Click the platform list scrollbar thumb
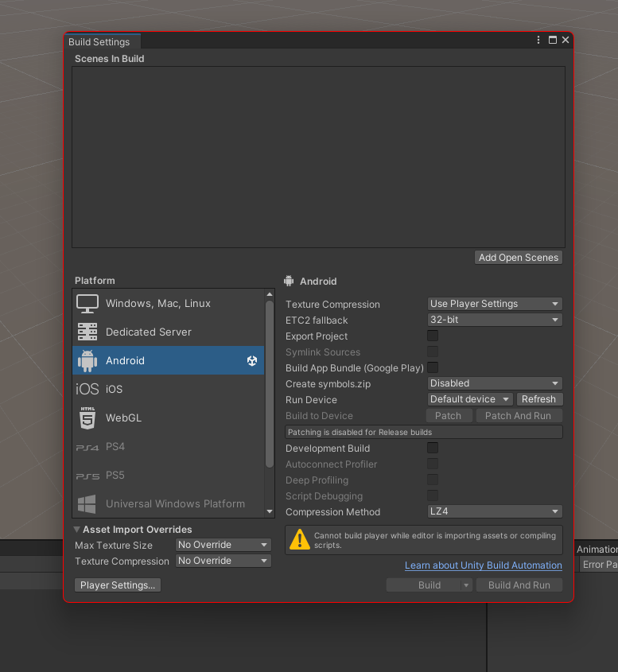618x672 pixels. tap(270, 384)
